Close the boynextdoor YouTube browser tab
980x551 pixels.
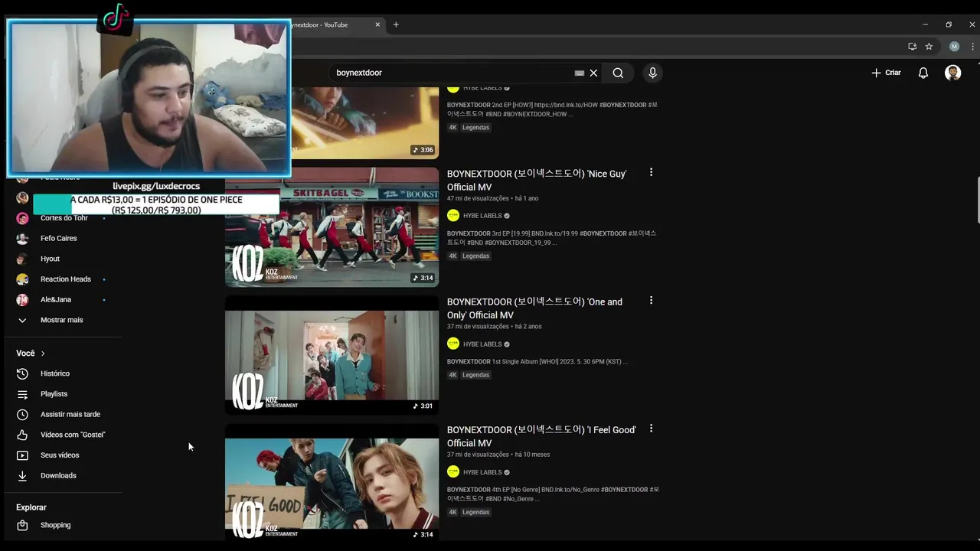point(377,24)
